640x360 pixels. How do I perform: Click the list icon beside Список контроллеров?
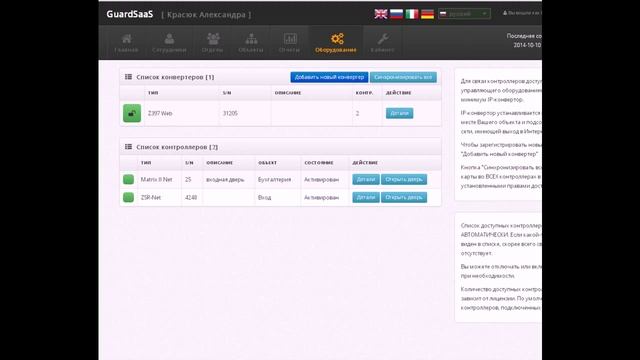[128, 147]
